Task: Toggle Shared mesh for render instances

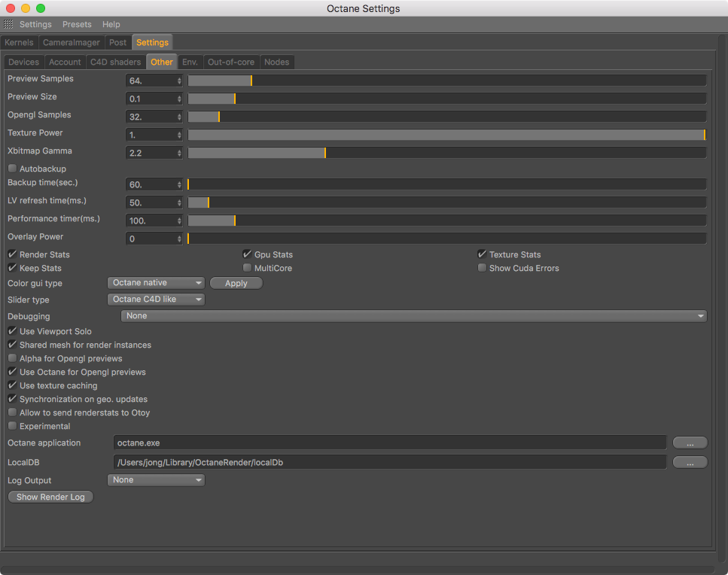Action: [x=13, y=345]
